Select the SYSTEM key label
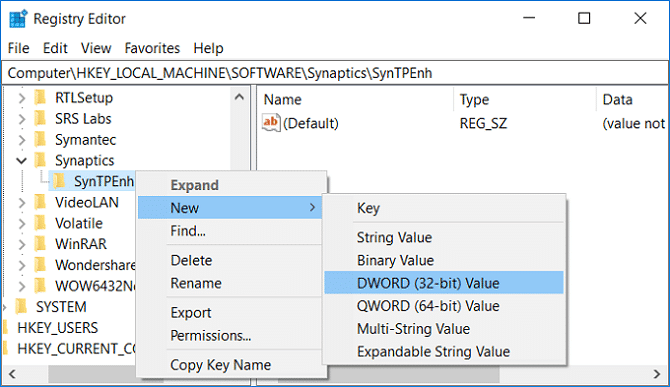The image size is (670, 387). click(x=61, y=307)
